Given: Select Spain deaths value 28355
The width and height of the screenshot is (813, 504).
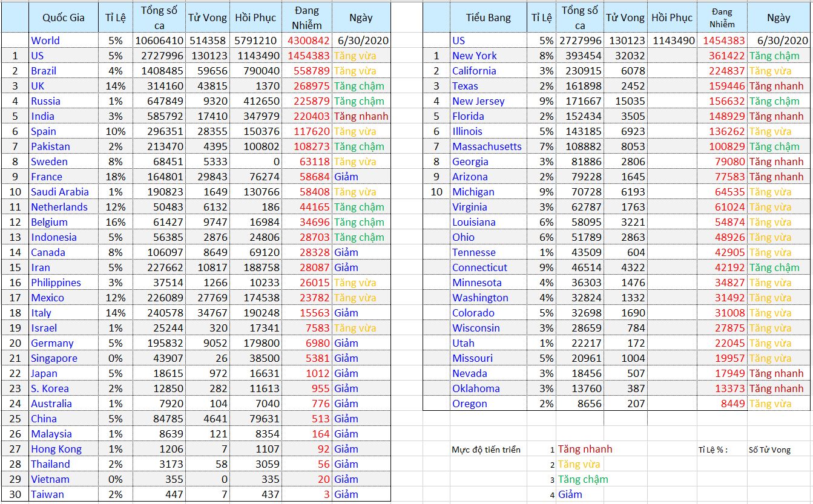Looking at the screenshot, I should point(208,131).
